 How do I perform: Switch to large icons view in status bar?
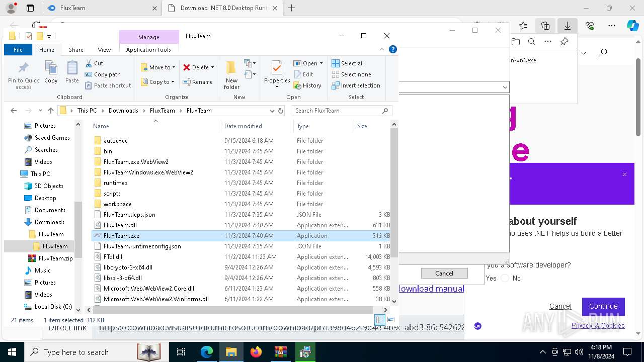[x=391, y=320]
